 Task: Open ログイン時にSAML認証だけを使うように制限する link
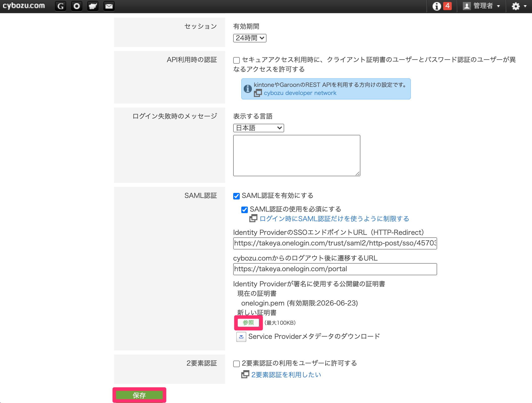tap(334, 219)
